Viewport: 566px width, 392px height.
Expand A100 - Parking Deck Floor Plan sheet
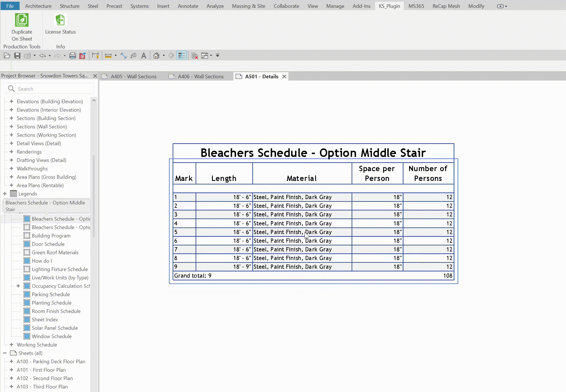point(11,361)
